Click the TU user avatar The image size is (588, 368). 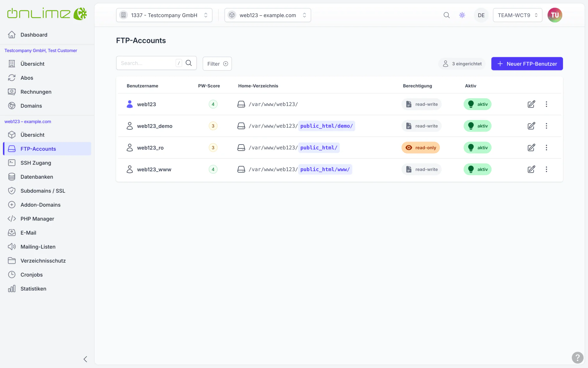pos(555,15)
